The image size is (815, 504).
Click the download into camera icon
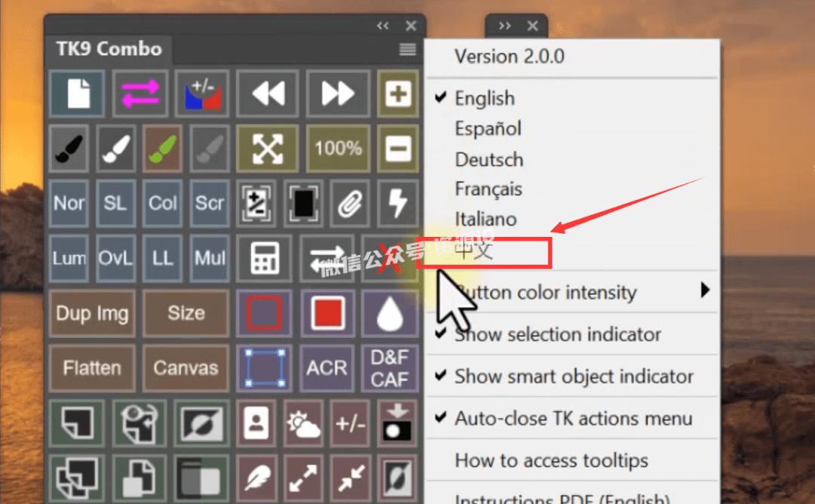pyautogui.click(x=398, y=423)
